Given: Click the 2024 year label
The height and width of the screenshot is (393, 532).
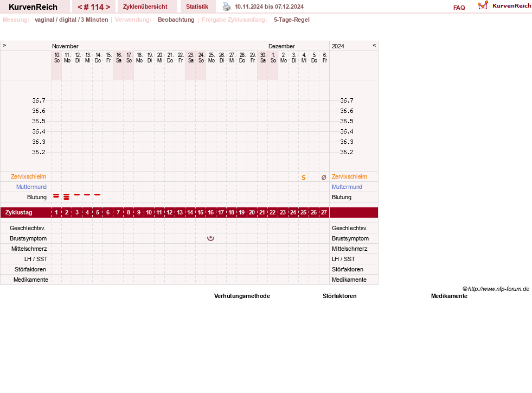Looking at the screenshot, I should click(x=338, y=46).
